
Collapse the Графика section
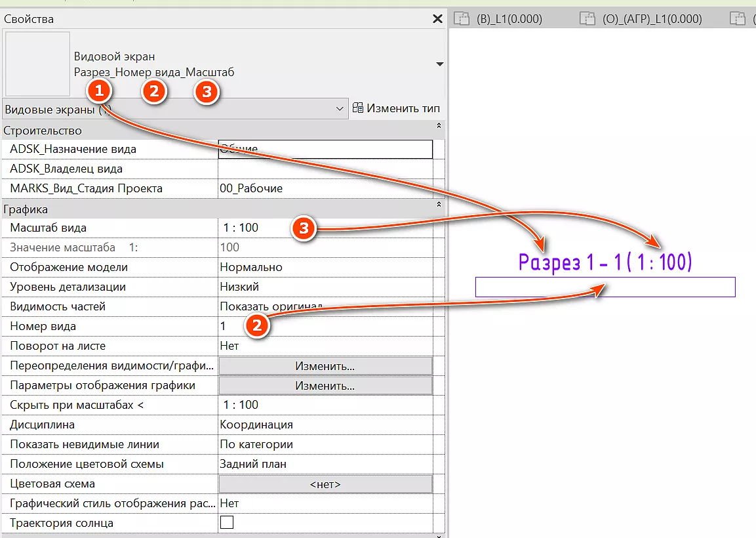(439, 205)
